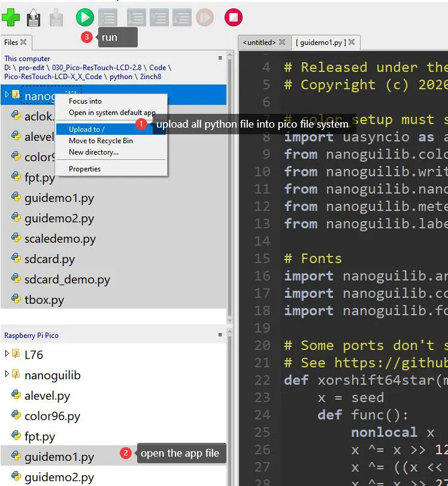Navigate to pro-edit in the path breadcrumb
This screenshot has width=448, height=486.
(31, 68)
